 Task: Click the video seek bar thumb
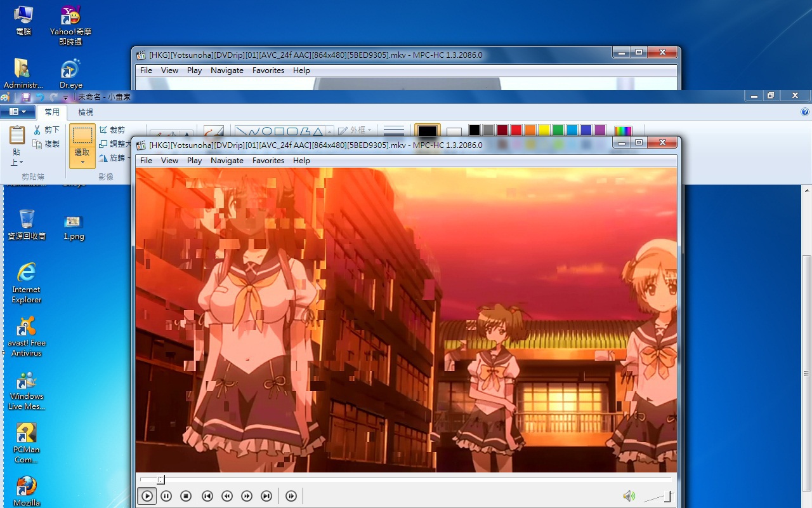coord(160,479)
